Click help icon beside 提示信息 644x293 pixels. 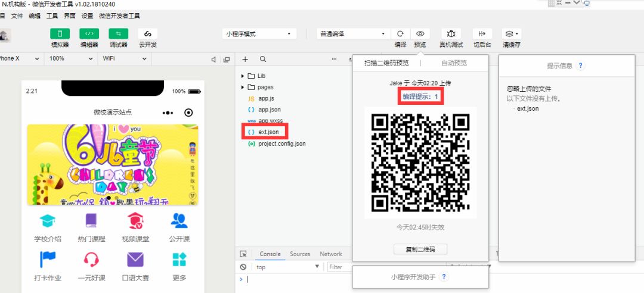point(580,66)
